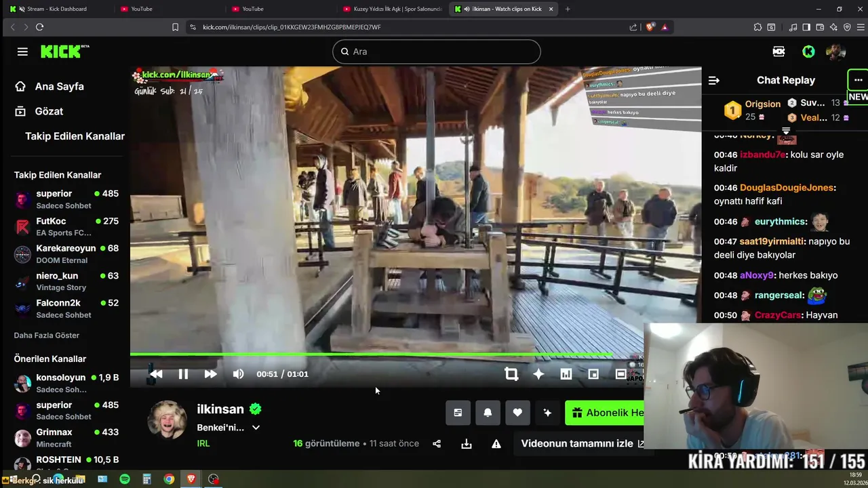The height and width of the screenshot is (488, 868).
Task: Open the channel panels card icon
Action: click(x=458, y=413)
